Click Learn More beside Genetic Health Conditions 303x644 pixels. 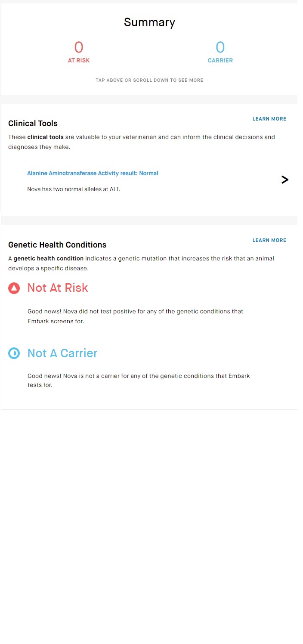(x=269, y=240)
